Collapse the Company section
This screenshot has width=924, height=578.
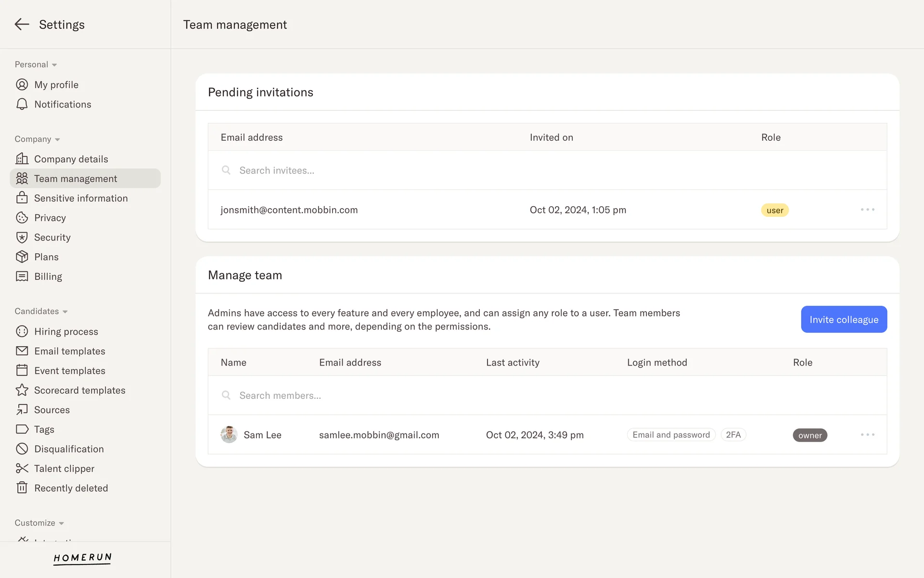click(57, 140)
